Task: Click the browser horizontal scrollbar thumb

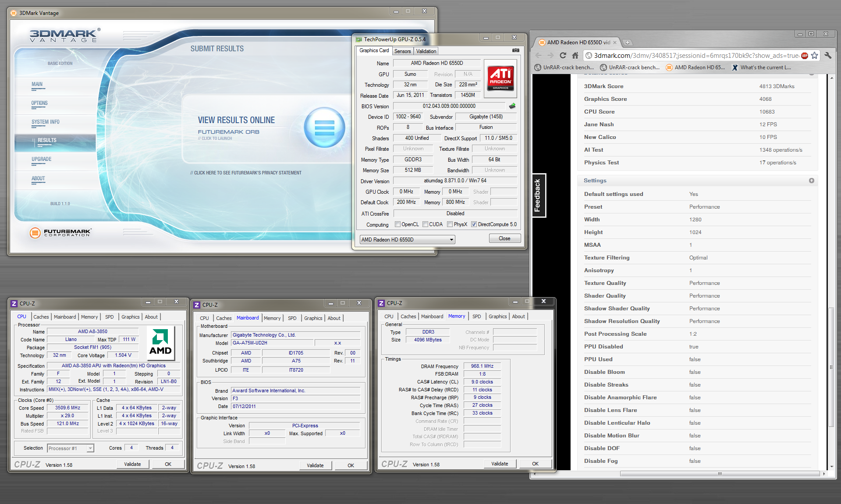Action: [720, 474]
